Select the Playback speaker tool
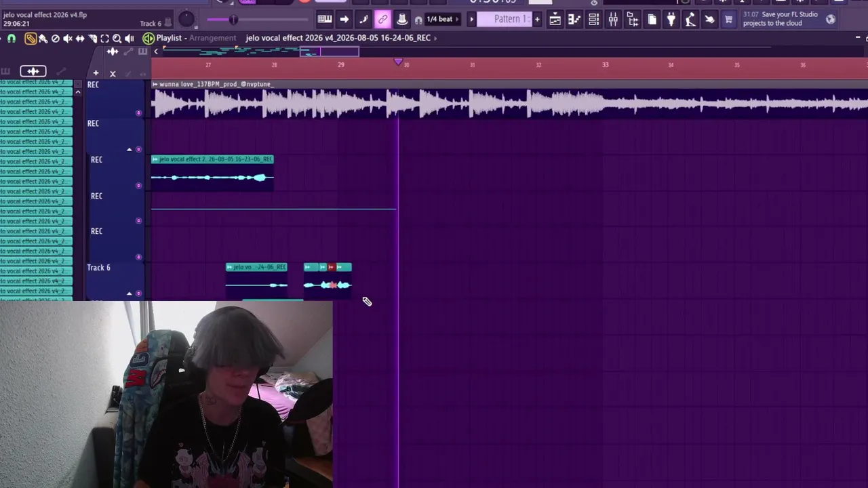Image resolution: width=868 pixels, height=488 pixels. point(130,39)
